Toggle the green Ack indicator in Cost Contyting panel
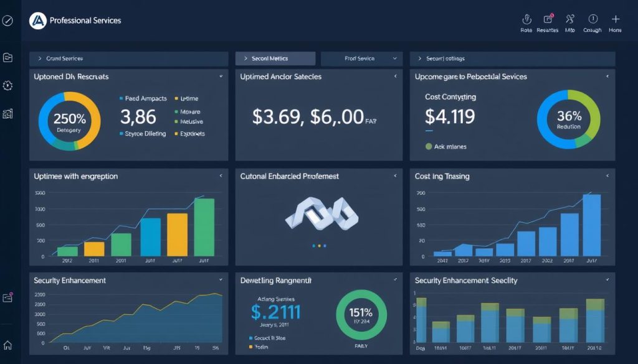Viewport: 638px width, 364px height. (428, 146)
